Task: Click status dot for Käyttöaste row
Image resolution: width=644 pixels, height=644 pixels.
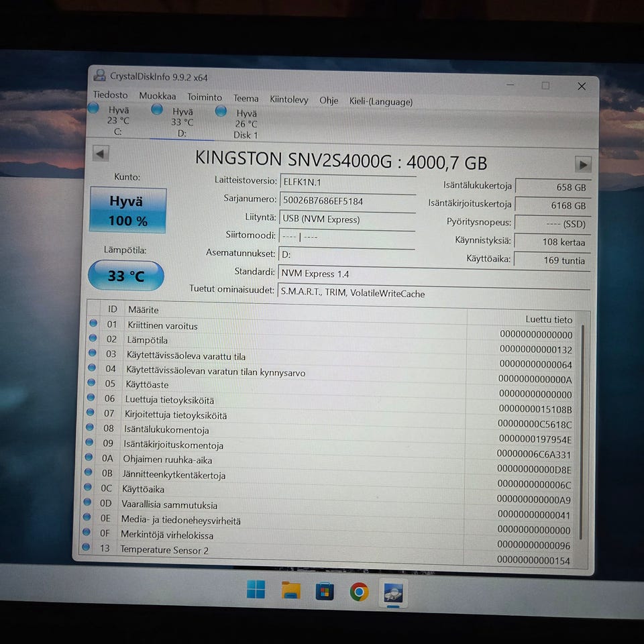Action: click(x=91, y=383)
